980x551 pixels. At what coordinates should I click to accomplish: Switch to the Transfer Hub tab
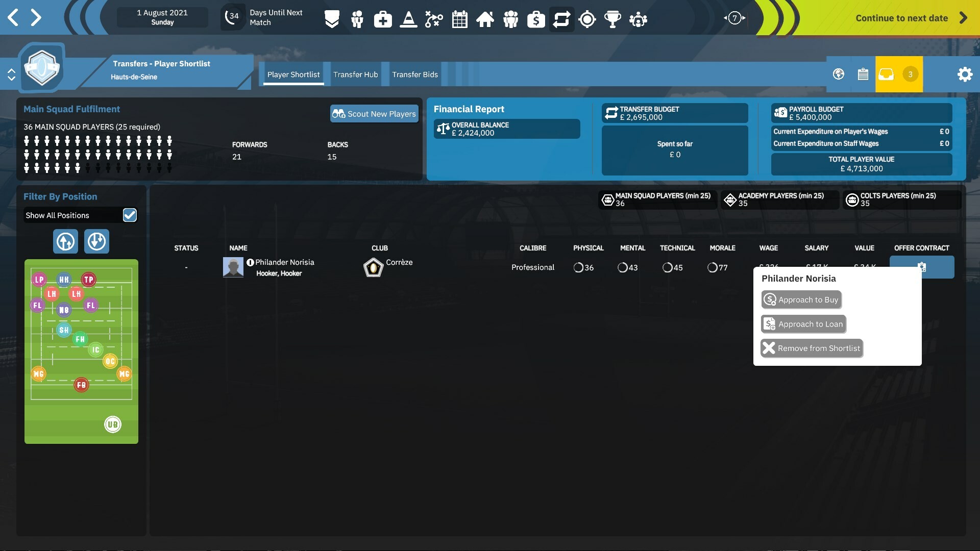tap(355, 74)
